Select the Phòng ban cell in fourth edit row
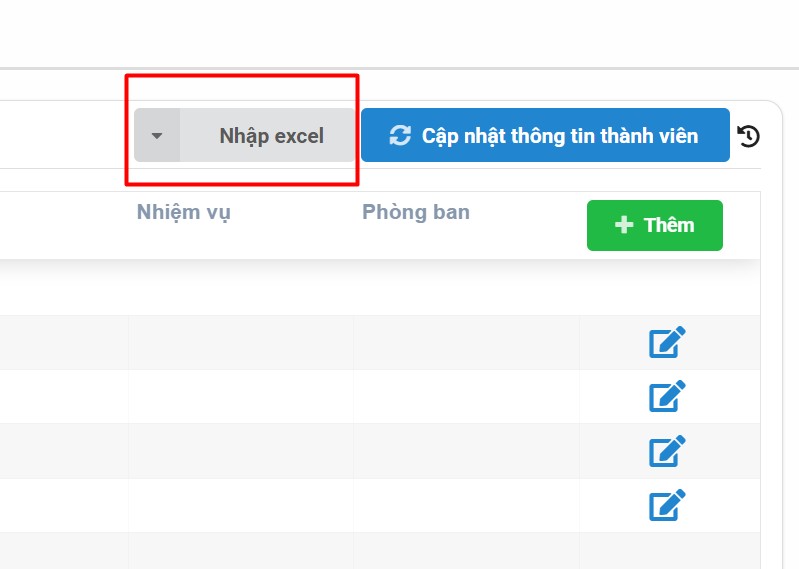Viewport: 799px width, 569px height. (x=465, y=505)
